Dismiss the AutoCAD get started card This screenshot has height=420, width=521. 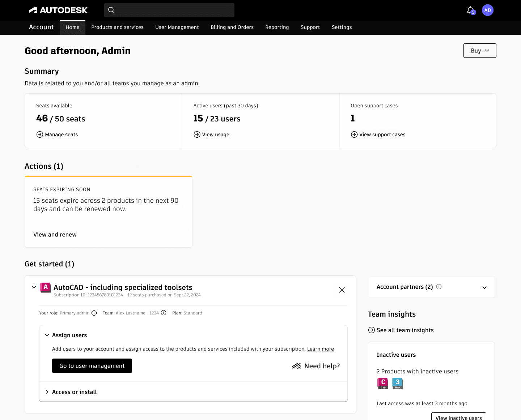[342, 290]
